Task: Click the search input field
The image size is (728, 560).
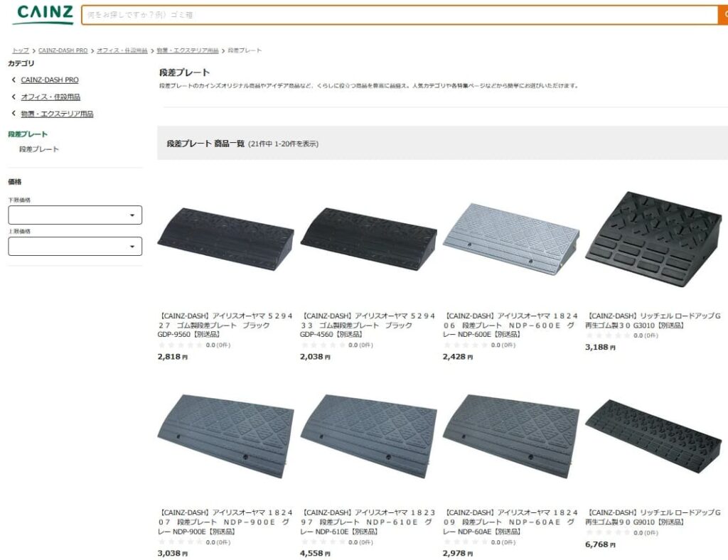Action: click(400, 15)
